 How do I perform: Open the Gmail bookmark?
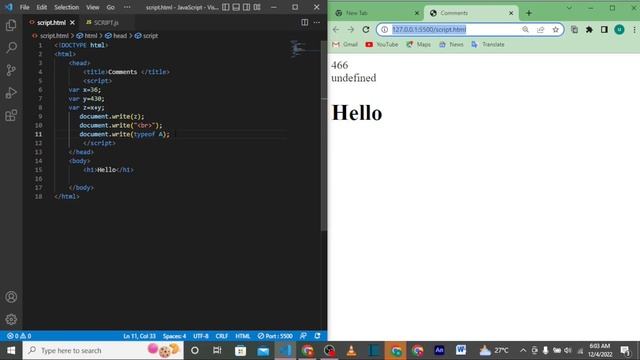(x=345, y=44)
